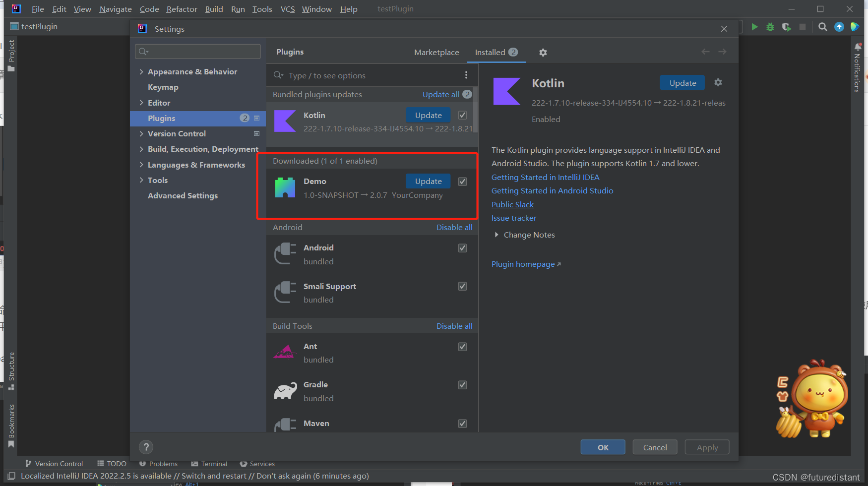Expand Build, Execution, Deployment node
Viewport: 868px width, 486px height.
(x=141, y=149)
